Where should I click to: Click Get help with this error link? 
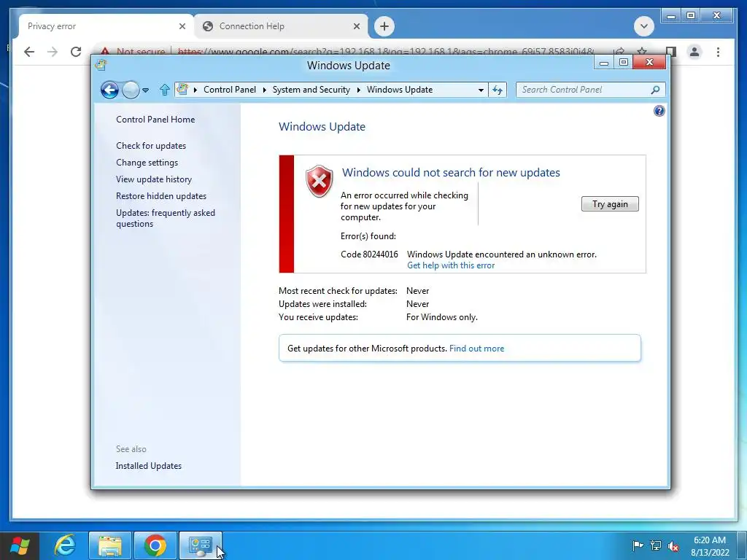[x=451, y=265]
